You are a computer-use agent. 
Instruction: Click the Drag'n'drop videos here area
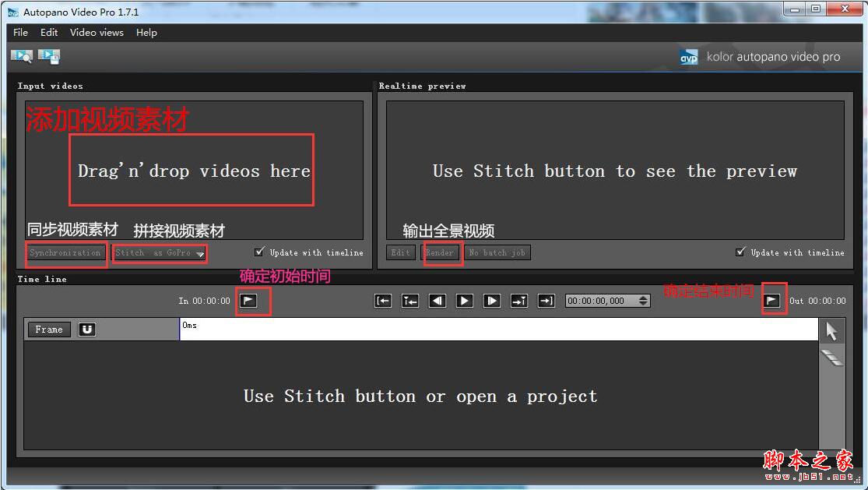(194, 171)
